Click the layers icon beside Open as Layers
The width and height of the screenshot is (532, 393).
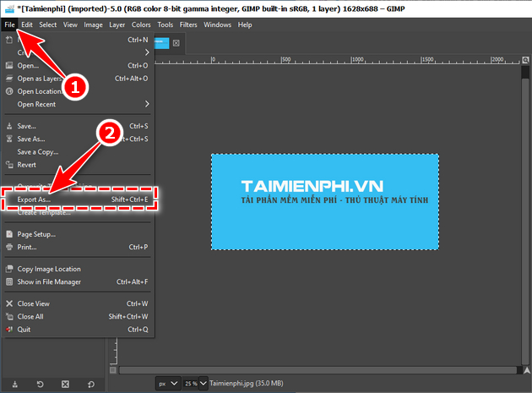(9, 78)
